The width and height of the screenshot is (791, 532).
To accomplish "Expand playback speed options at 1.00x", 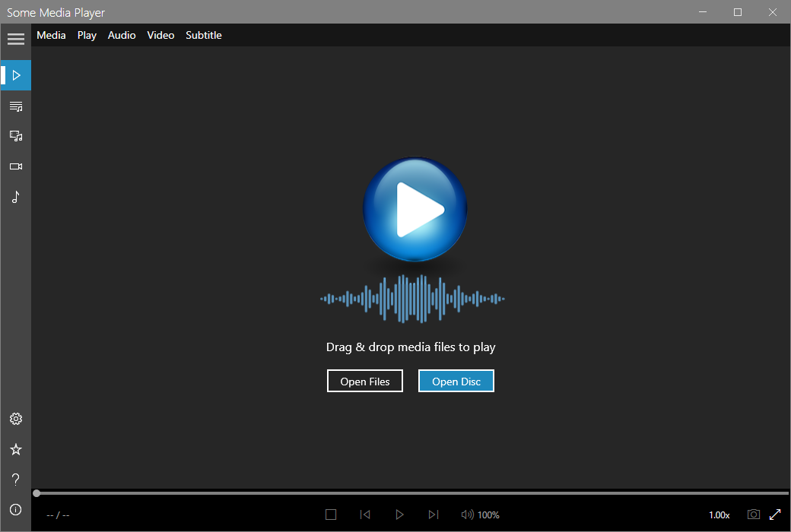I will coord(719,515).
